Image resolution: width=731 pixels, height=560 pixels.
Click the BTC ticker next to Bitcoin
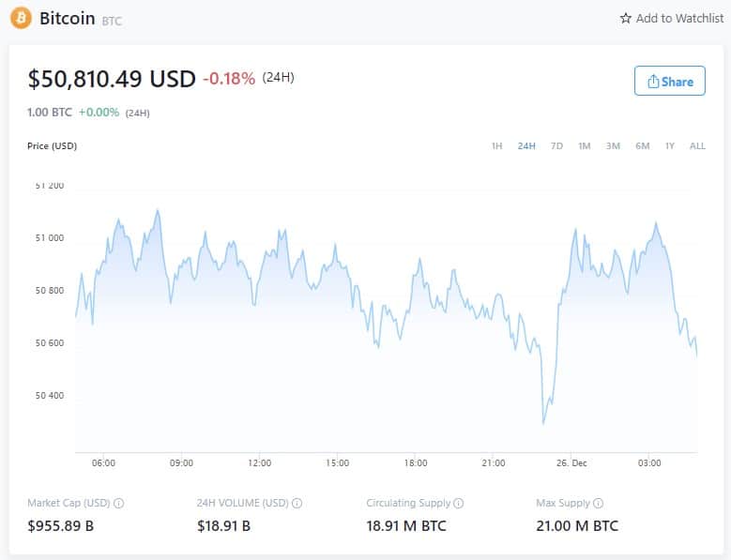click(112, 21)
